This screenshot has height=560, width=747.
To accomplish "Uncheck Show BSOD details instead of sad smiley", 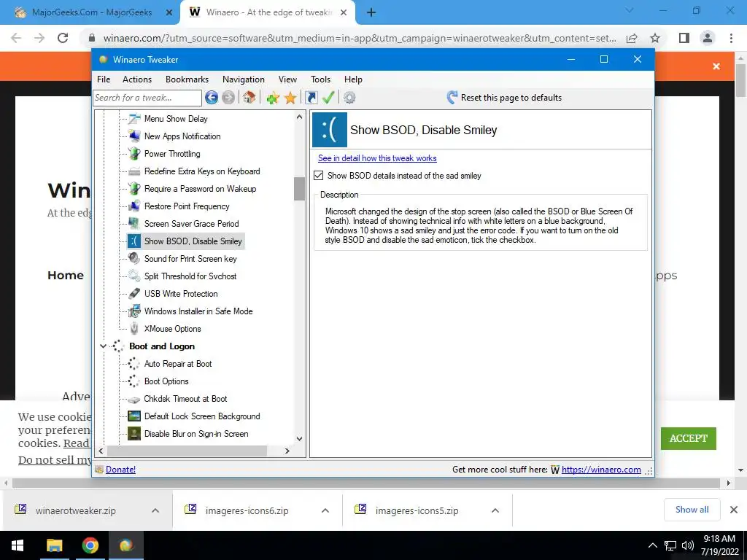I will (319, 176).
